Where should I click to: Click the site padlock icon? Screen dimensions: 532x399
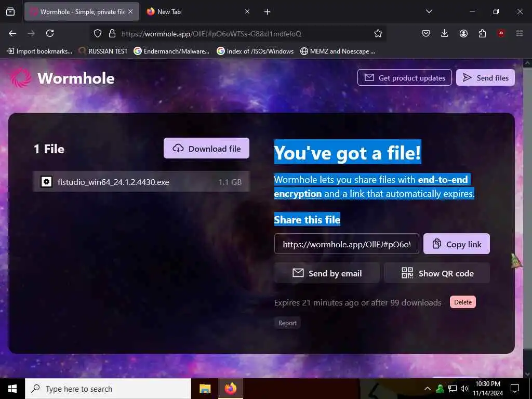[x=112, y=33]
